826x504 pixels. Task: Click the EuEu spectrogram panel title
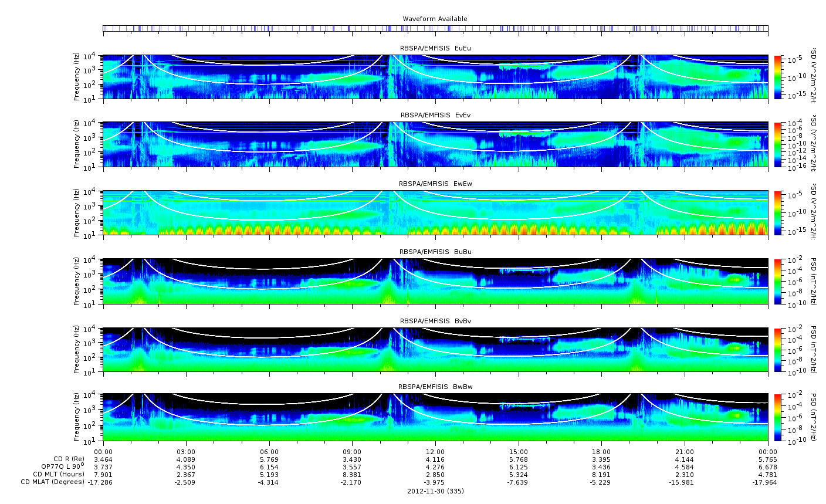(x=435, y=48)
